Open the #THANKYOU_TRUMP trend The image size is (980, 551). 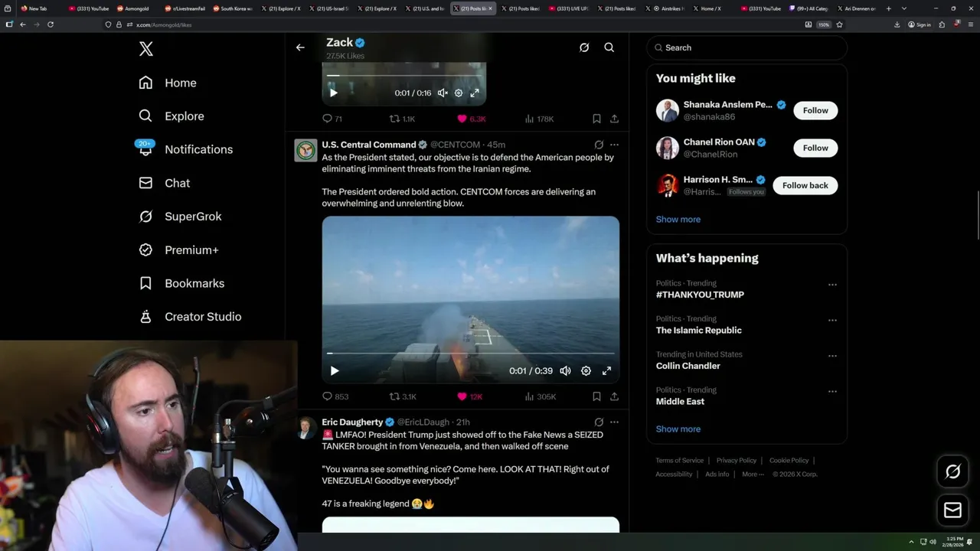click(x=700, y=295)
